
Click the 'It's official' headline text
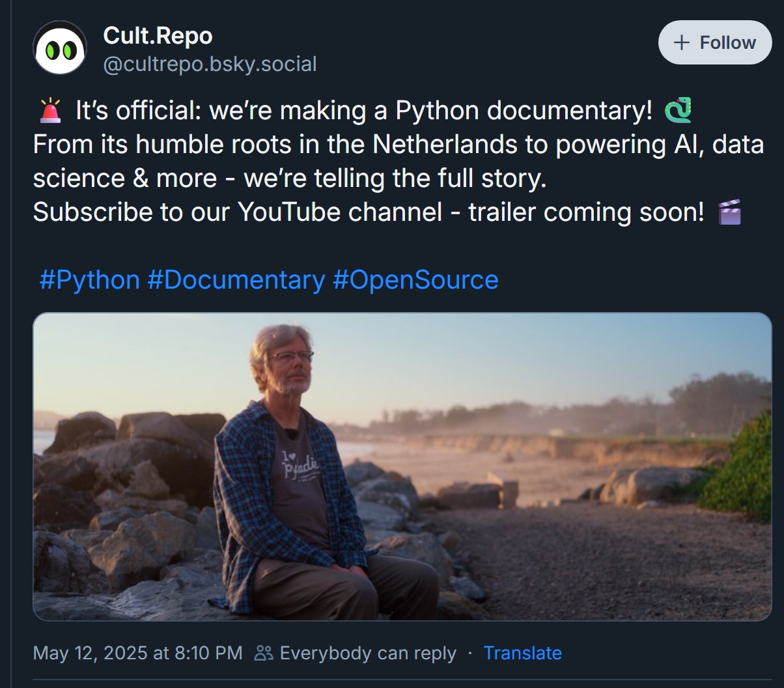coord(363,111)
